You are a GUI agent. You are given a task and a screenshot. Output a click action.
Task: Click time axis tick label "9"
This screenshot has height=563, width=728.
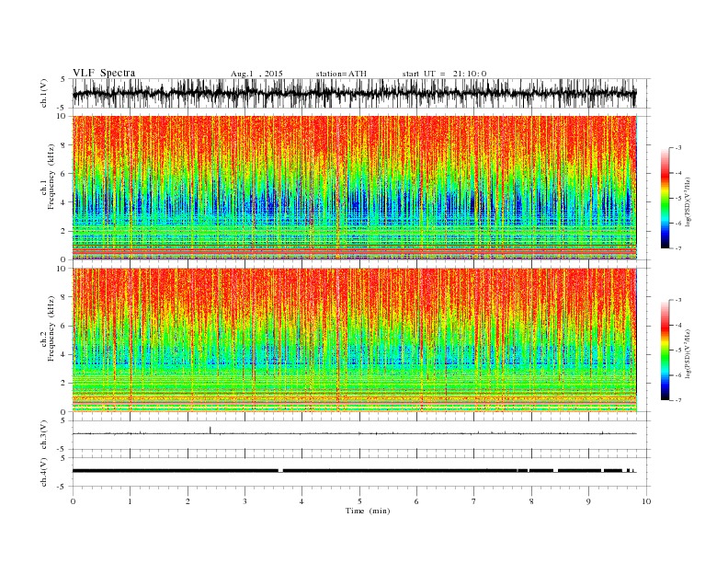pos(588,501)
